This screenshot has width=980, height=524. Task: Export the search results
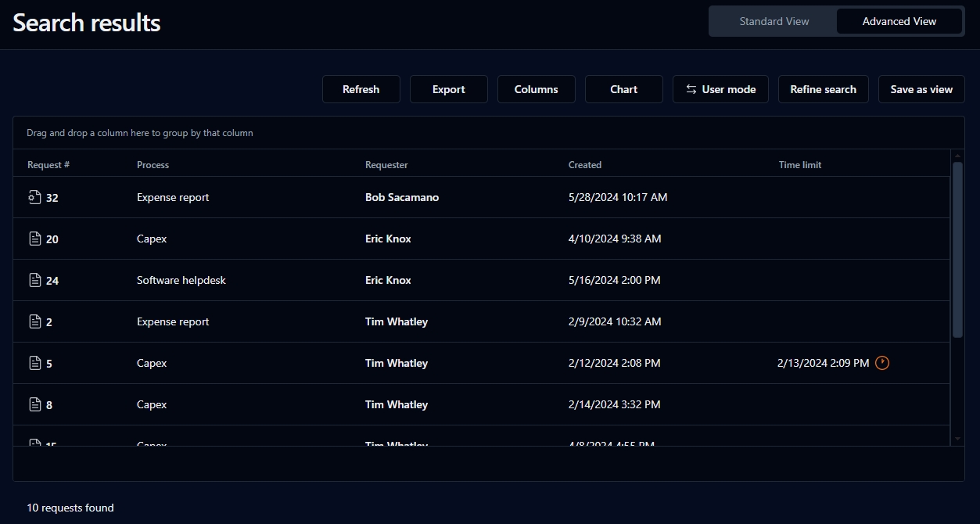pyautogui.click(x=448, y=89)
